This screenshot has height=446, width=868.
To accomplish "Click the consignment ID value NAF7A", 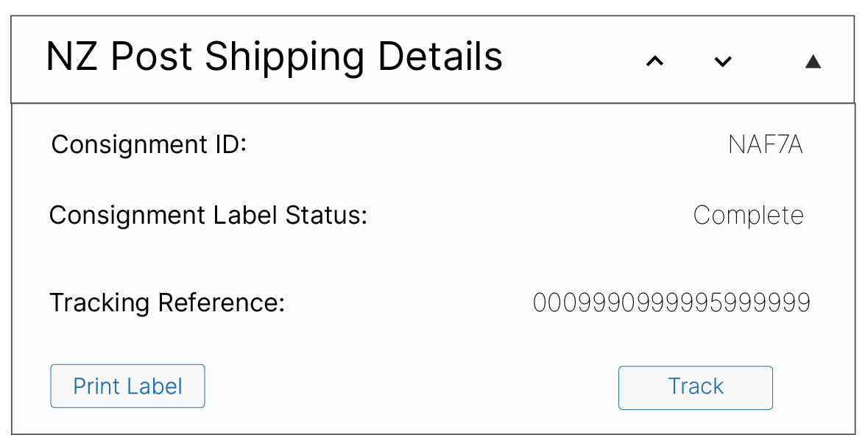I will click(765, 145).
